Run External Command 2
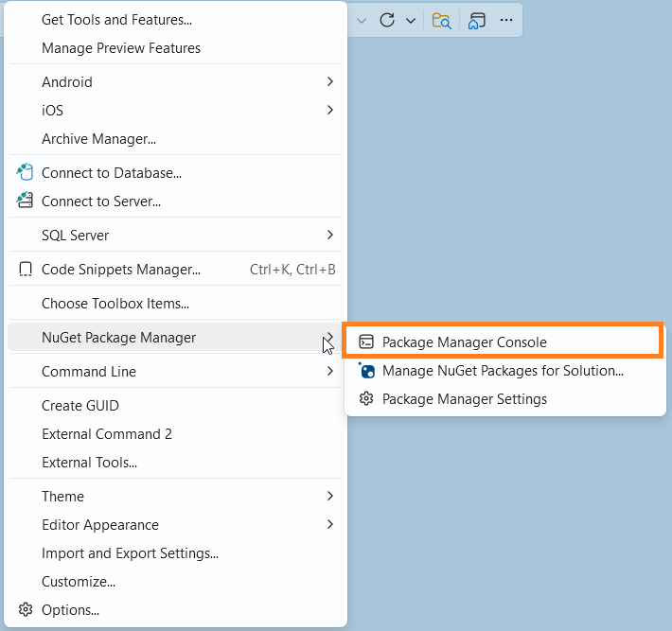 coord(175,434)
